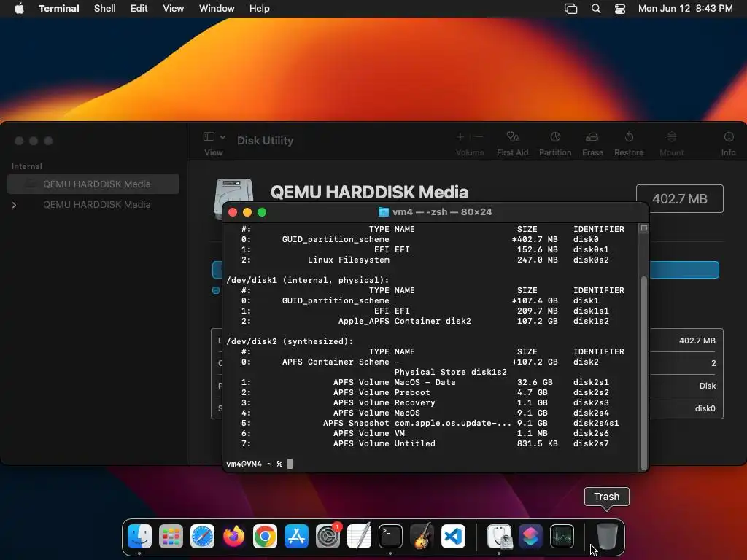Screen dimensions: 747x560
Task: Click the Internal sidebar heading
Action: tap(27, 166)
